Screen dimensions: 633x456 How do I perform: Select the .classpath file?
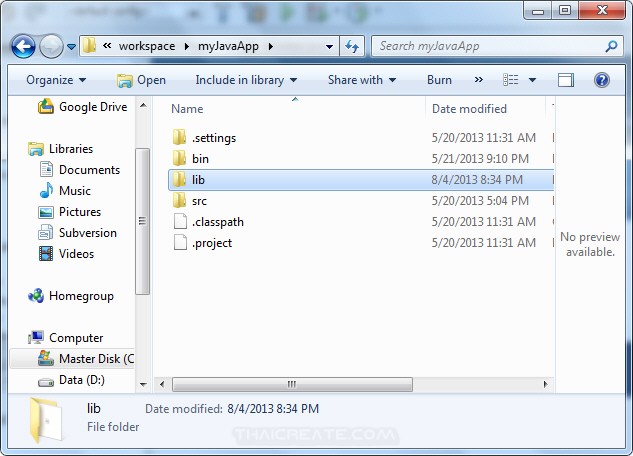(218, 222)
